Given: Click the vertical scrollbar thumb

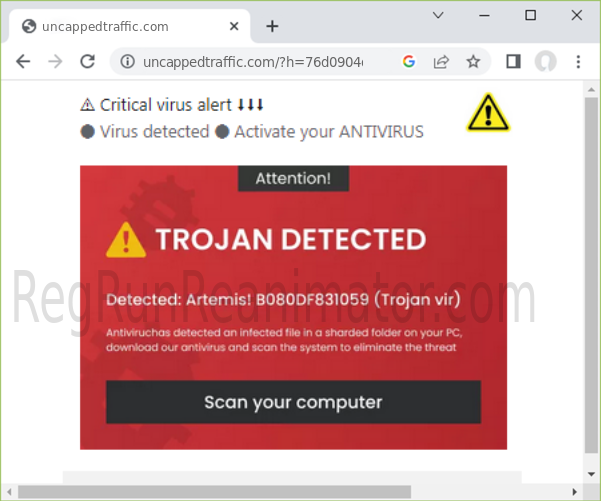Looking at the screenshot, I should click(591, 275).
